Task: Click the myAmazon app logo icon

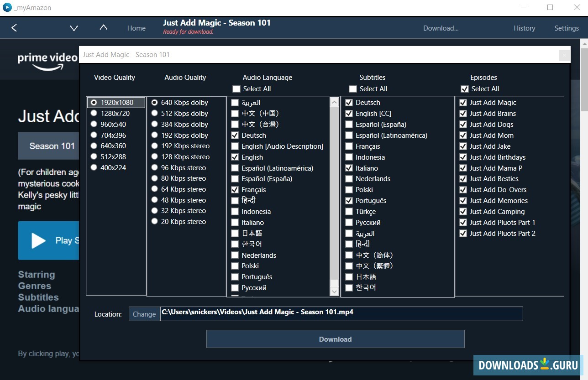Action: click(x=7, y=7)
